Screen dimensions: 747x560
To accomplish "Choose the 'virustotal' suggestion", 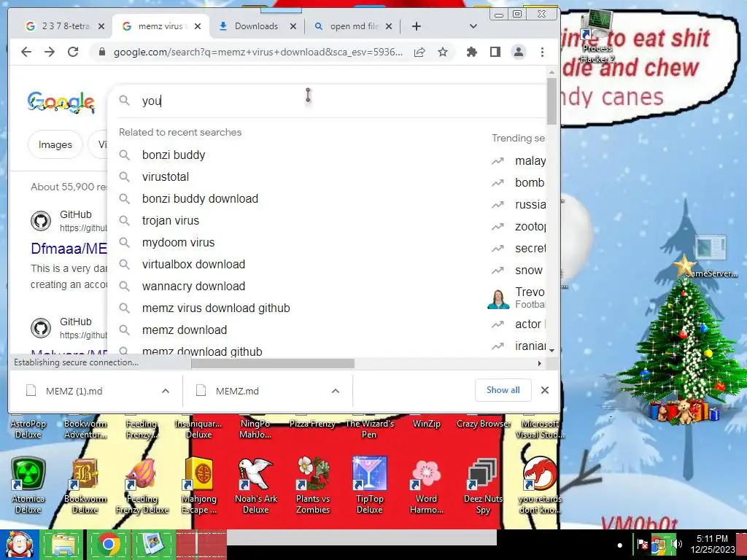I will [x=166, y=176].
